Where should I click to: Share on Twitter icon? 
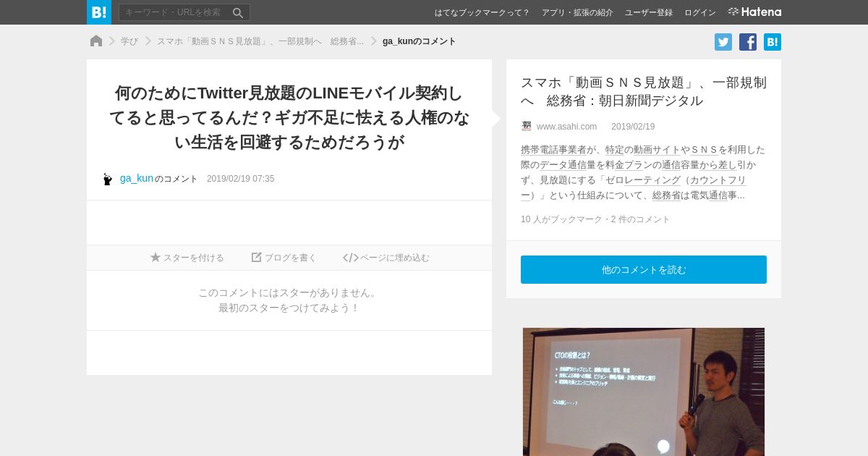pyautogui.click(x=723, y=42)
